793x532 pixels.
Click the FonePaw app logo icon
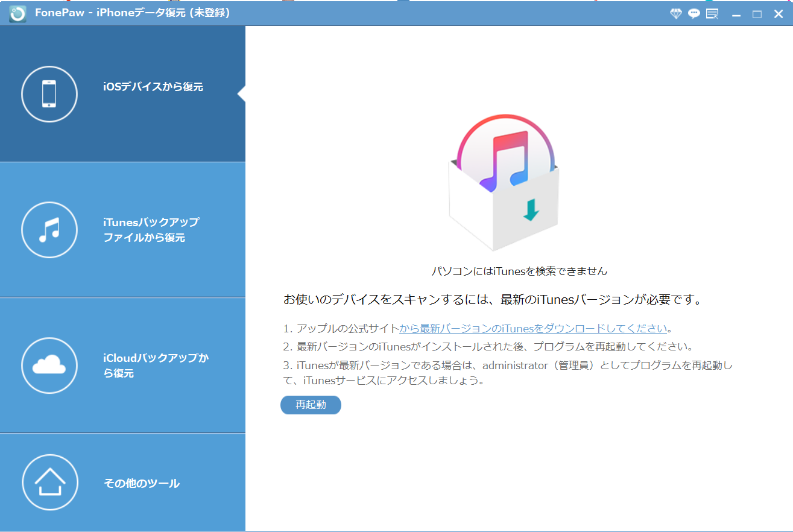point(17,13)
